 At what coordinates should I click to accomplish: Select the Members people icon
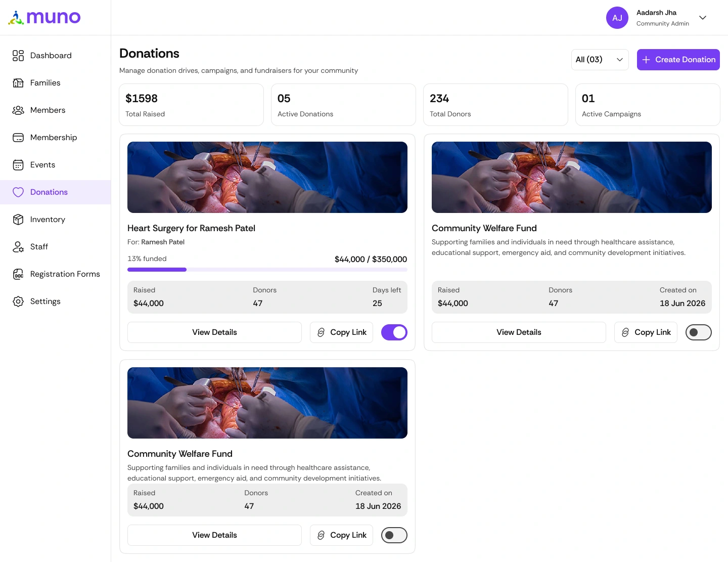18,110
